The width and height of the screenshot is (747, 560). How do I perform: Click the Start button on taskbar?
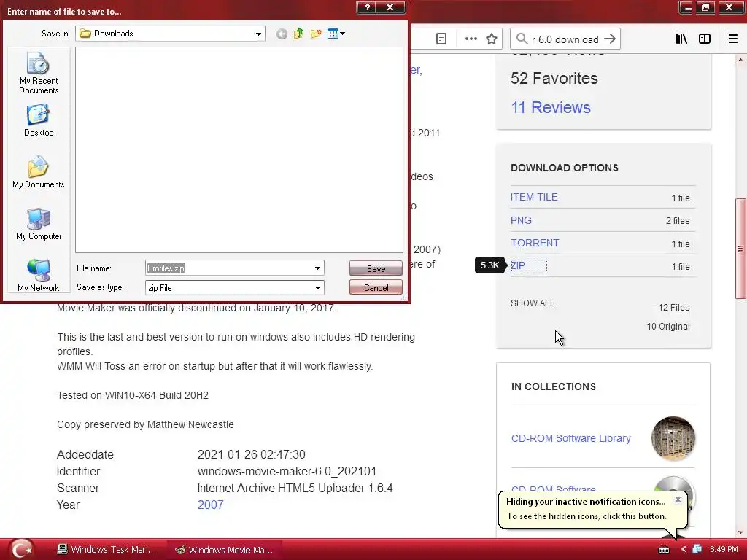pos(21,549)
